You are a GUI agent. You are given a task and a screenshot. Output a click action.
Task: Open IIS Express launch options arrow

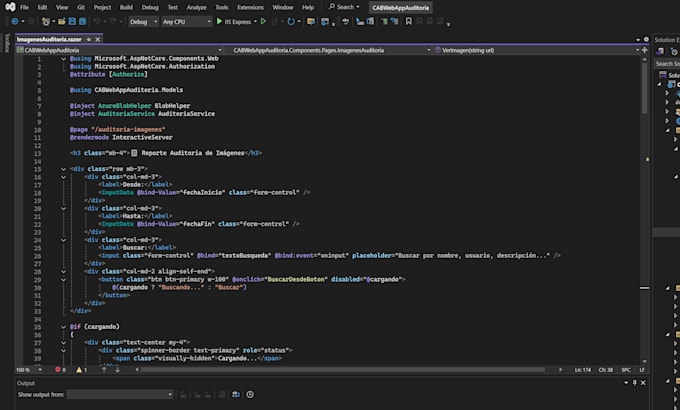(255, 21)
